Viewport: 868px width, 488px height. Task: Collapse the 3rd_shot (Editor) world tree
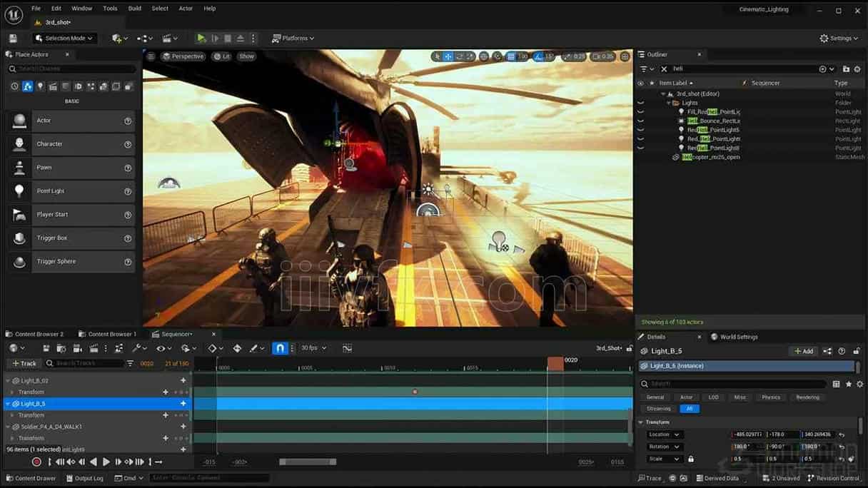tap(663, 94)
